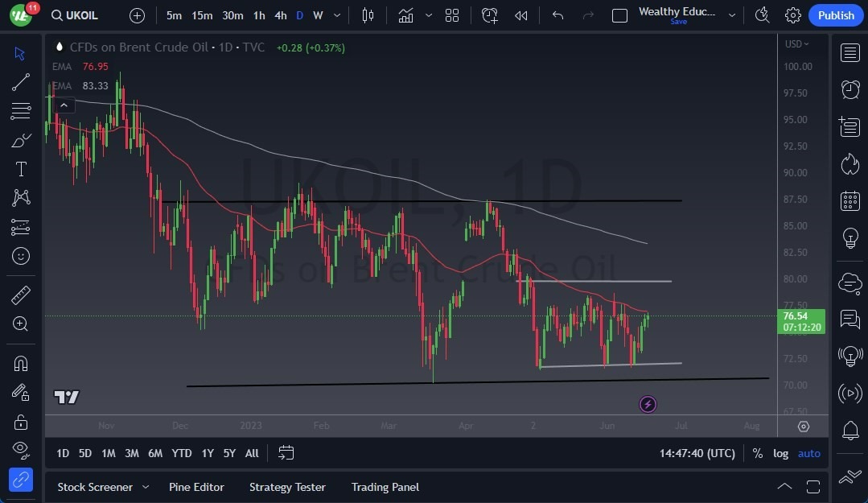Click the blue Save link under layout name
The width and height of the screenshot is (868, 503).
(x=678, y=22)
